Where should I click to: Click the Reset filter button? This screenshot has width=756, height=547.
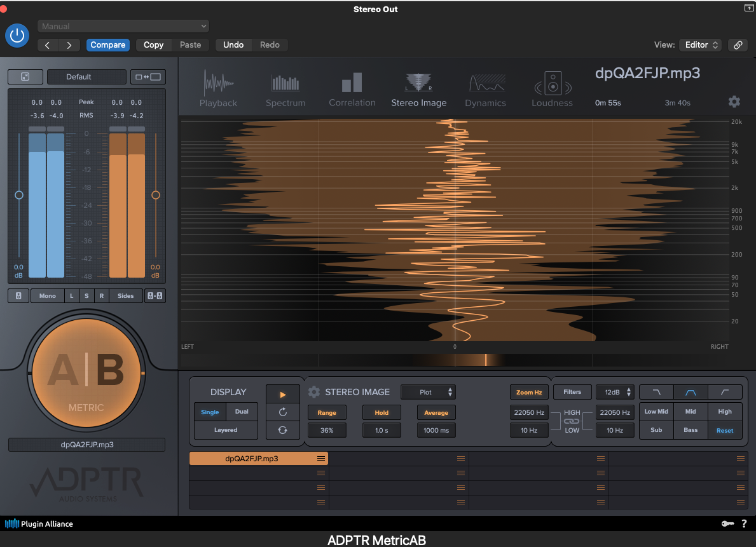(725, 430)
